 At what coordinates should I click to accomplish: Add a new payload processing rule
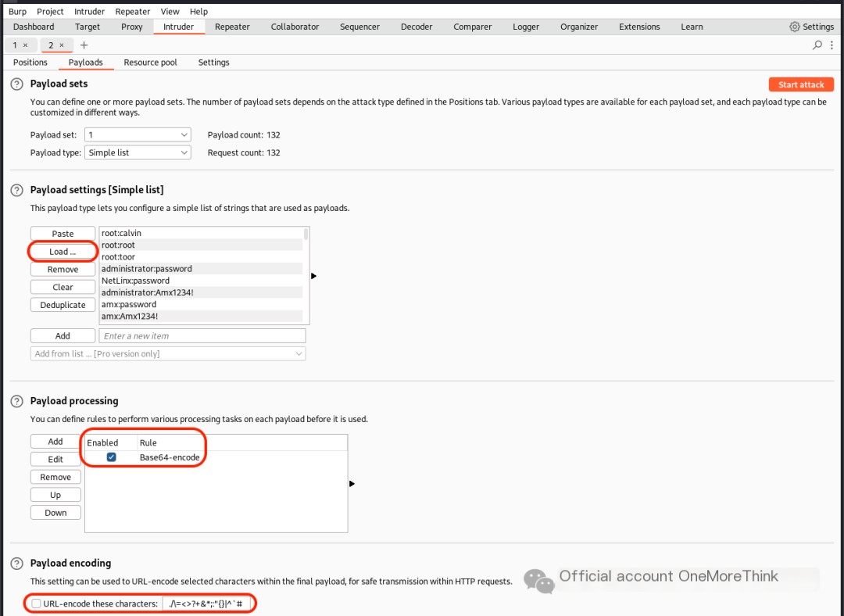tap(55, 442)
